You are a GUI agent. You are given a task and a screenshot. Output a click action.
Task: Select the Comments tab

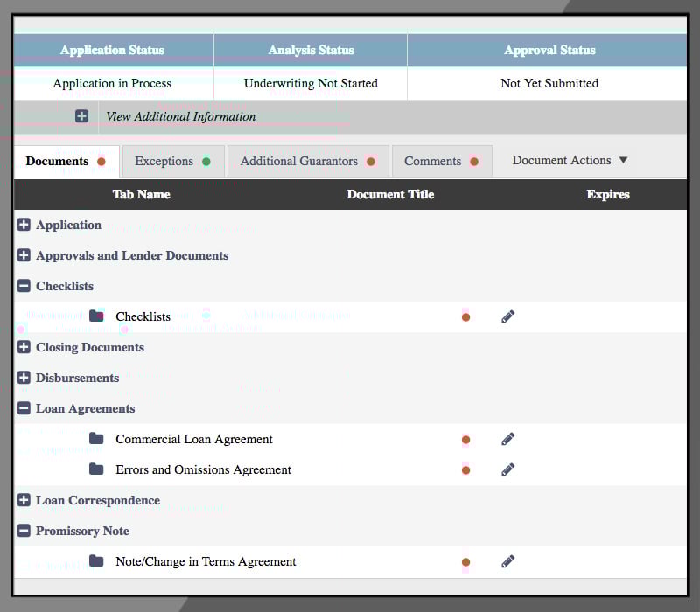[441, 162]
